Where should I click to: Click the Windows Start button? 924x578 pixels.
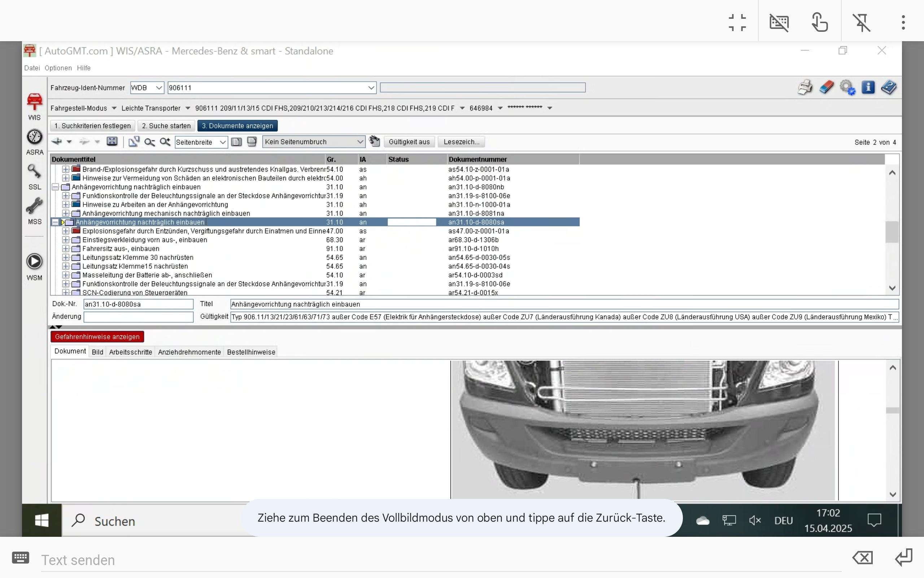tap(42, 520)
